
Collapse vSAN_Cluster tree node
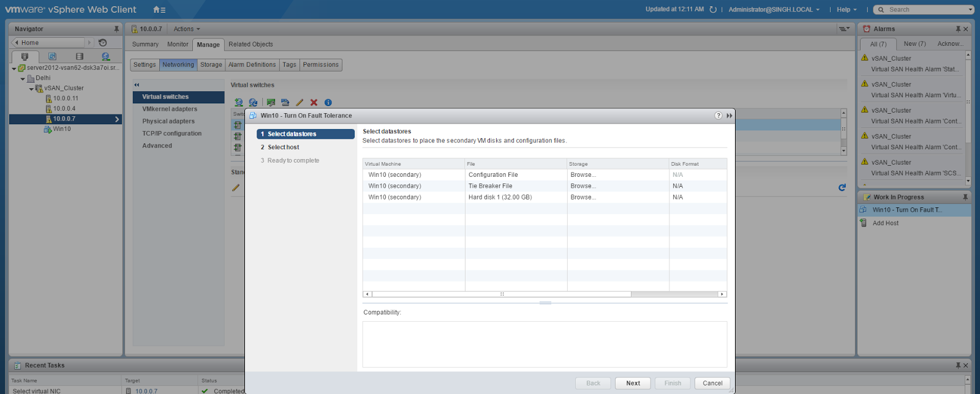coord(31,89)
